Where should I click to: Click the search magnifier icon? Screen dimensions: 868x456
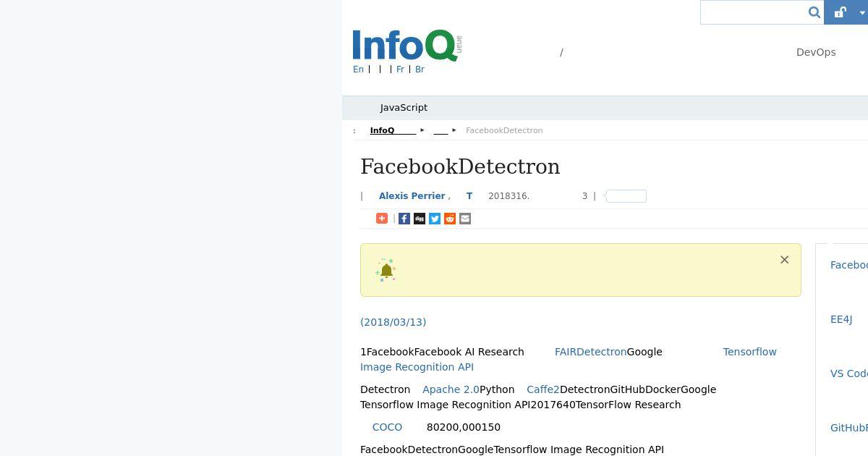click(x=814, y=12)
